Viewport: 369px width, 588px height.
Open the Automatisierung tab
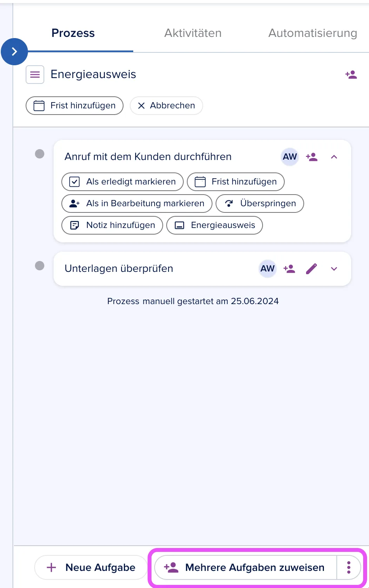[313, 33]
